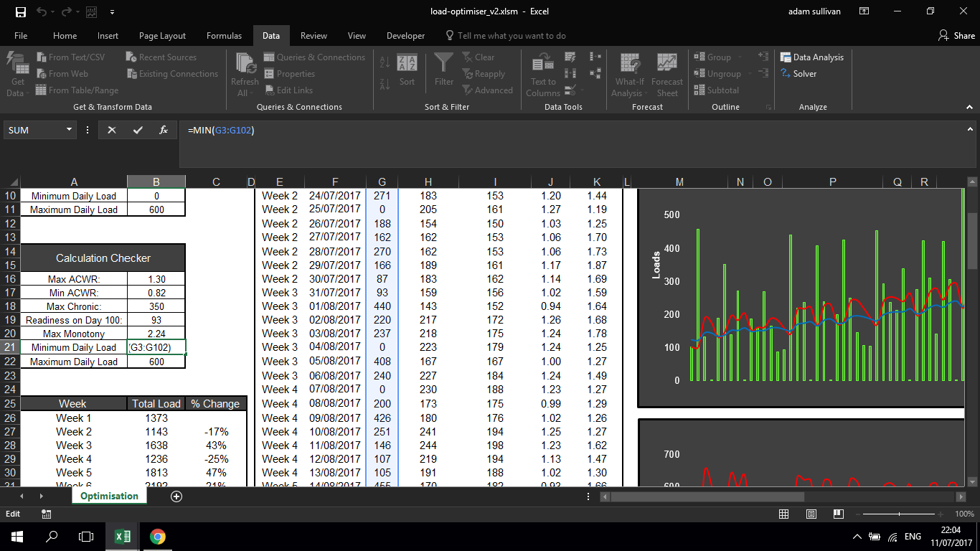Click the Share button

[956, 36]
